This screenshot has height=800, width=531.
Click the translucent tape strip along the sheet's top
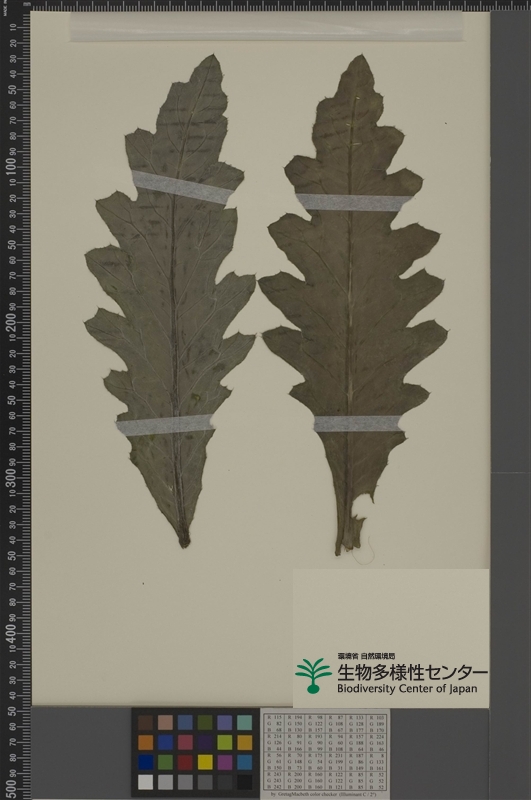266,27
